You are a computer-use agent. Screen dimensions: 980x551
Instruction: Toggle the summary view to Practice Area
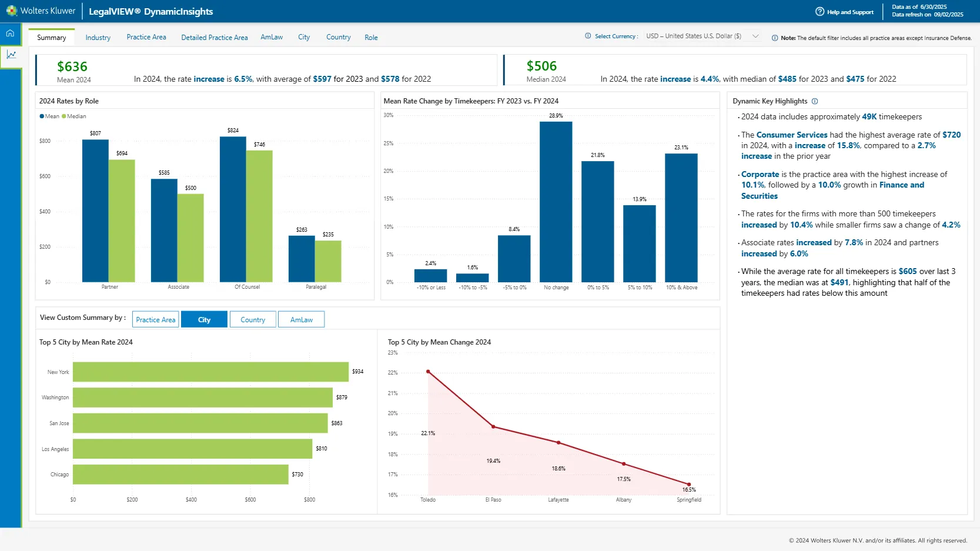[x=155, y=319]
